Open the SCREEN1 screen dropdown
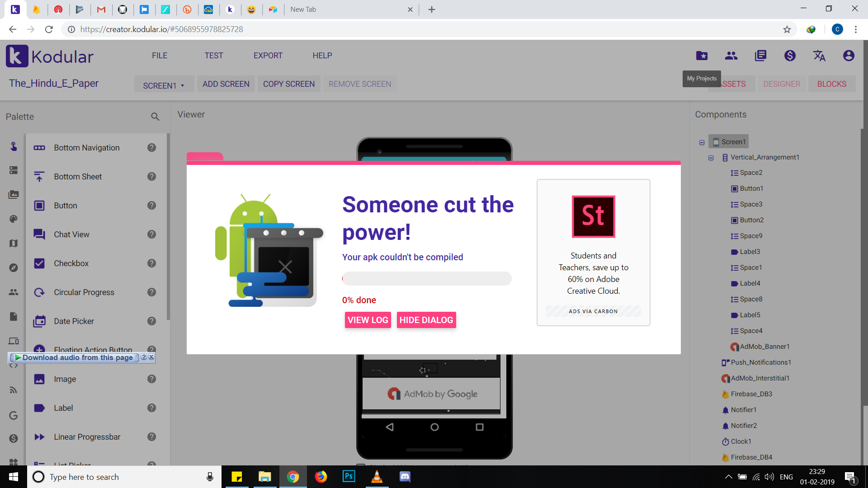Viewport: 868px width, 488px height. (164, 85)
